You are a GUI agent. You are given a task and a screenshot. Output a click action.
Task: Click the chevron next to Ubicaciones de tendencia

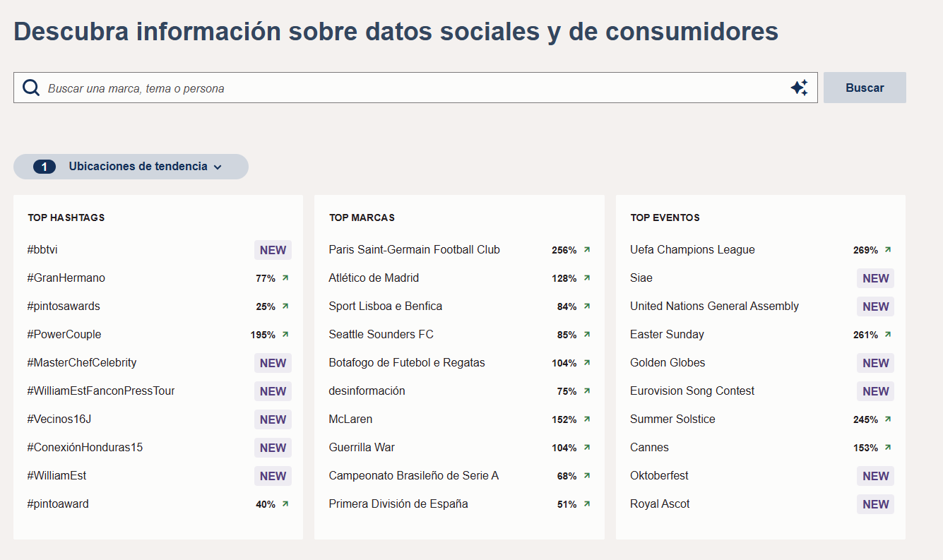click(x=218, y=167)
